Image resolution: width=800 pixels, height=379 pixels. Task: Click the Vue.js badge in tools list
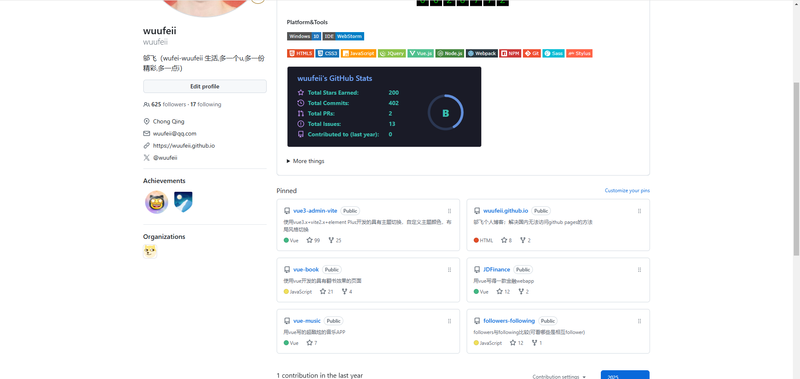click(420, 53)
